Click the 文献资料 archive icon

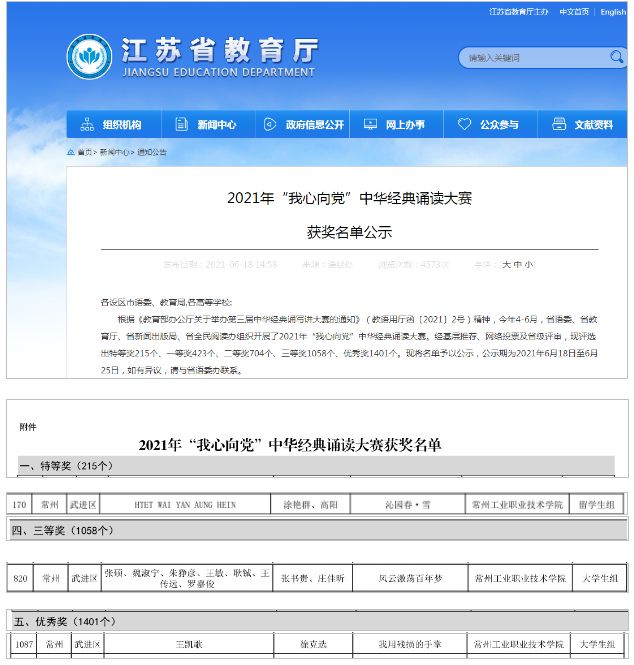pyautogui.click(x=557, y=125)
